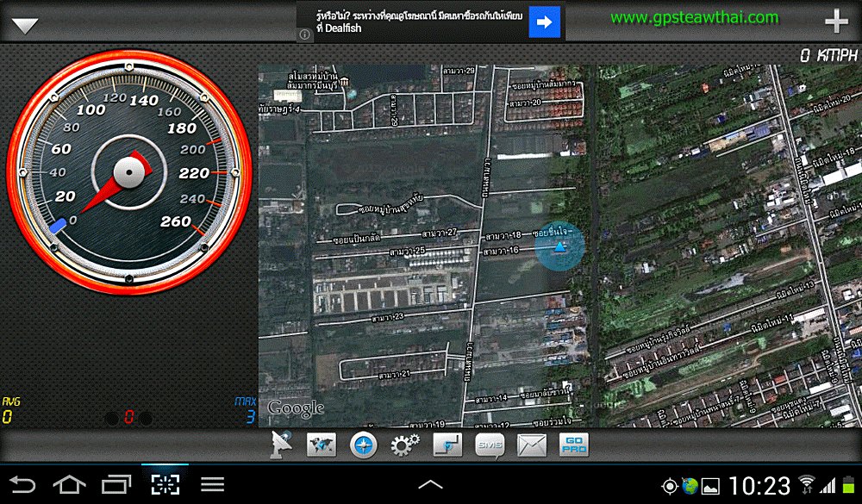This screenshot has height=504, width=862.
Task: Open the www.gpsteawthai.com link
Action: pyautogui.click(x=697, y=17)
